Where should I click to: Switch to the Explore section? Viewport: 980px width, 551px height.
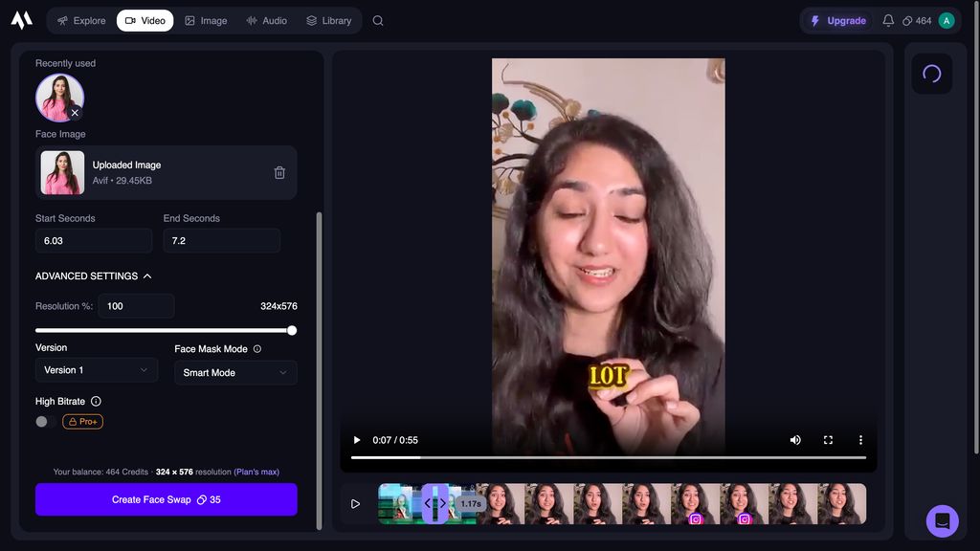point(79,19)
